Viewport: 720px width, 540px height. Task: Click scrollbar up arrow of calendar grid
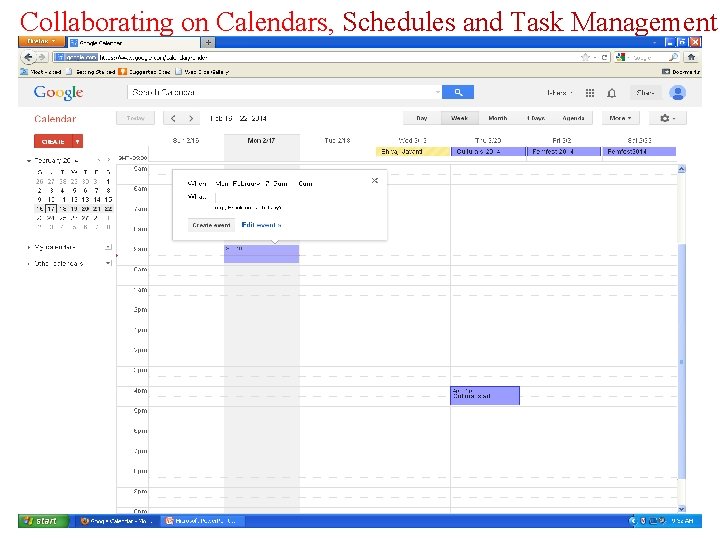(681, 169)
